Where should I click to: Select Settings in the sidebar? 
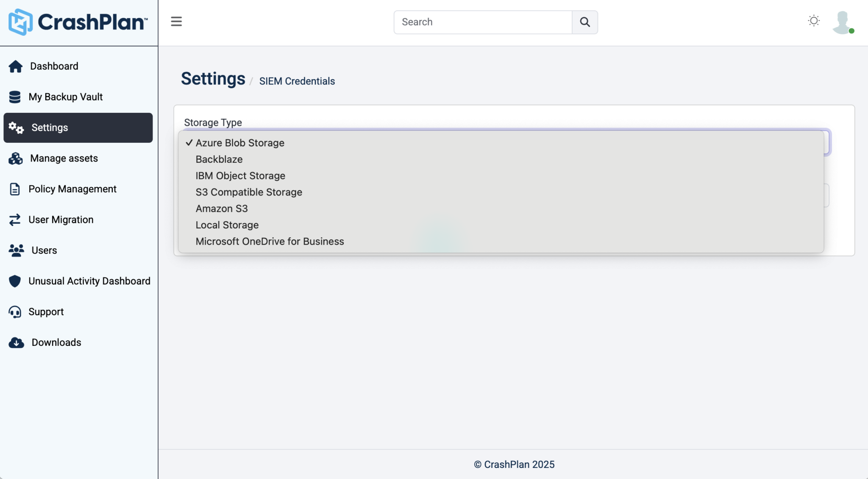click(x=78, y=128)
